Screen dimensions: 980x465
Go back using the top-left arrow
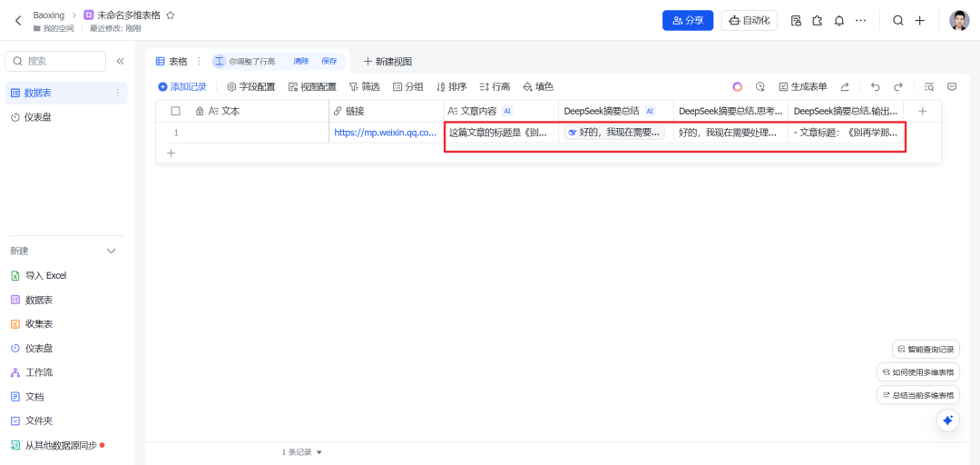(x=18, y=20)
